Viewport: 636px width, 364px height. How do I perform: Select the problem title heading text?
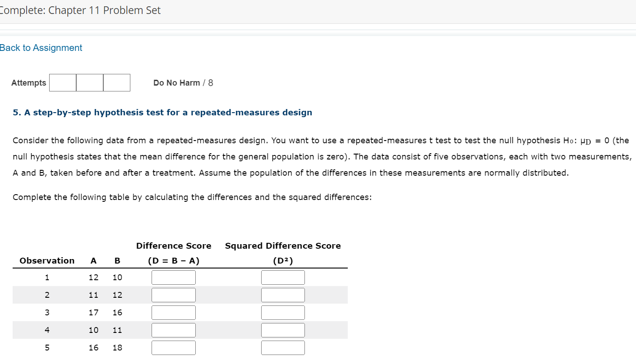pos(162,112)
